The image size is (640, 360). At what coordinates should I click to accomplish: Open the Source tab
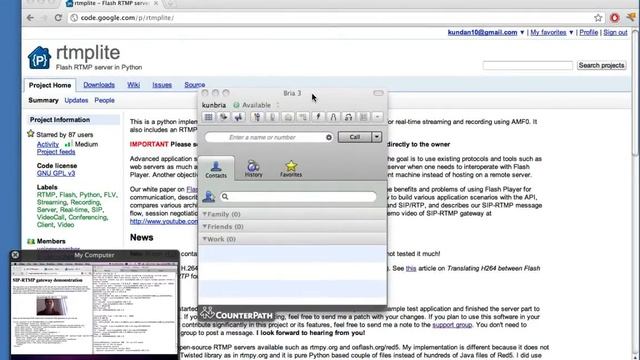[x=195, y=85]
